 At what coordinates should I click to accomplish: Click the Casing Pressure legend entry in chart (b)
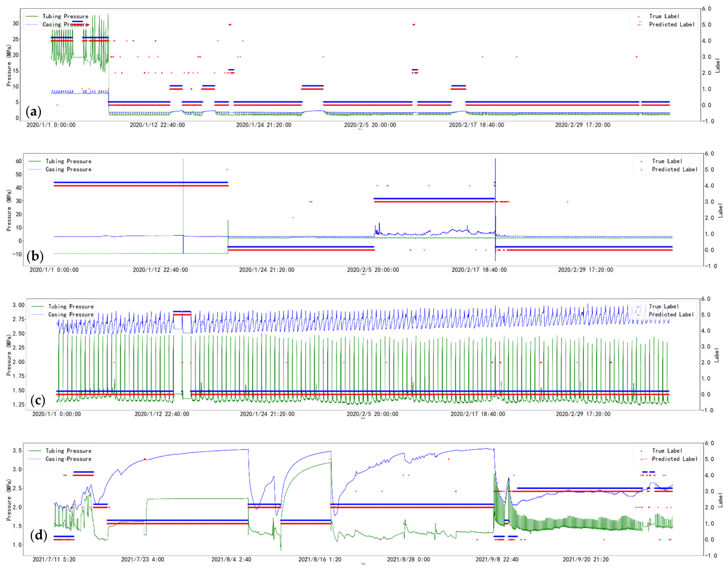pyautogui.click(x=60, y=169)
